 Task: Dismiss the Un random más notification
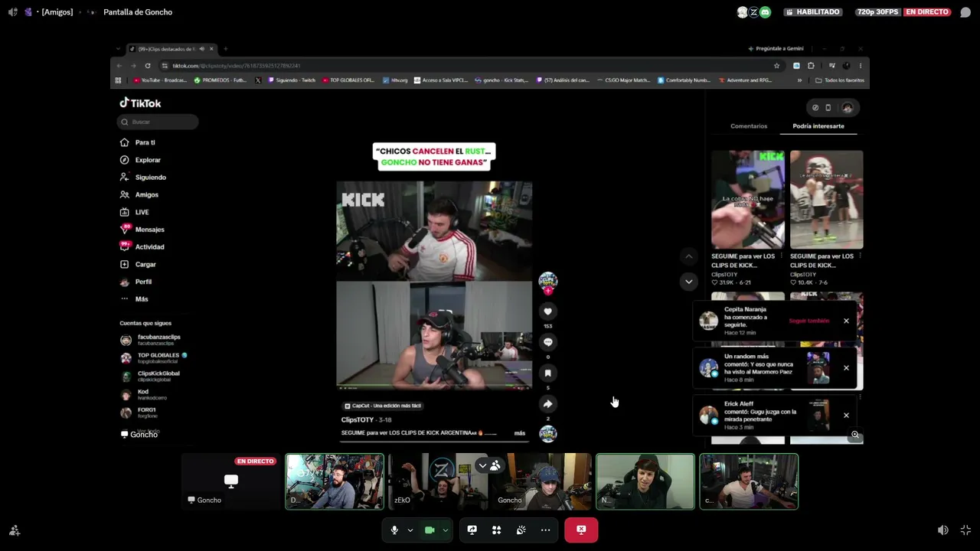click(846, 368)
